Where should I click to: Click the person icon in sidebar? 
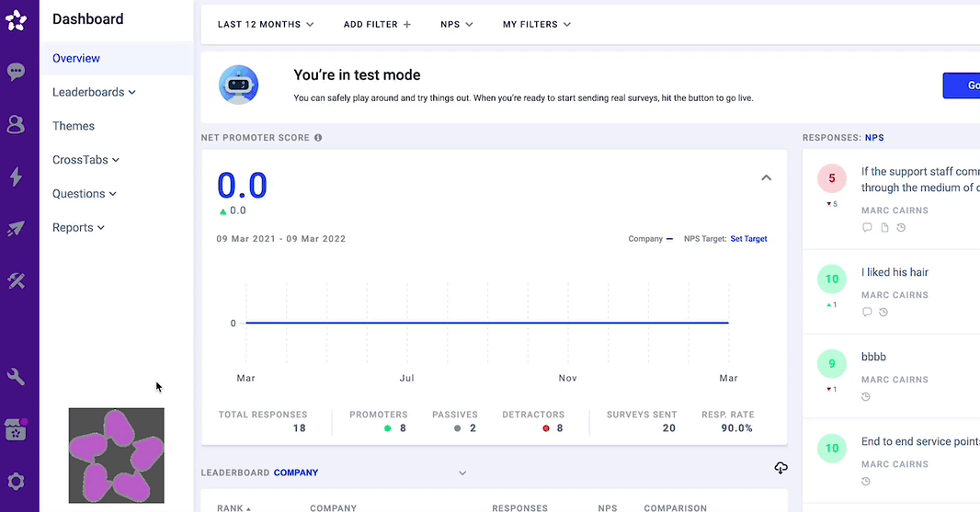click(16, 124)
